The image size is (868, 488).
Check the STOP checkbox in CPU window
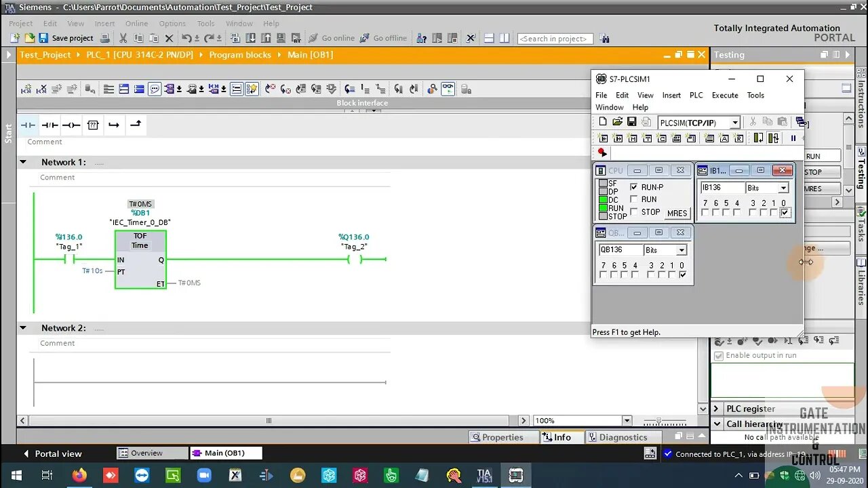click(x=633, y=211)
